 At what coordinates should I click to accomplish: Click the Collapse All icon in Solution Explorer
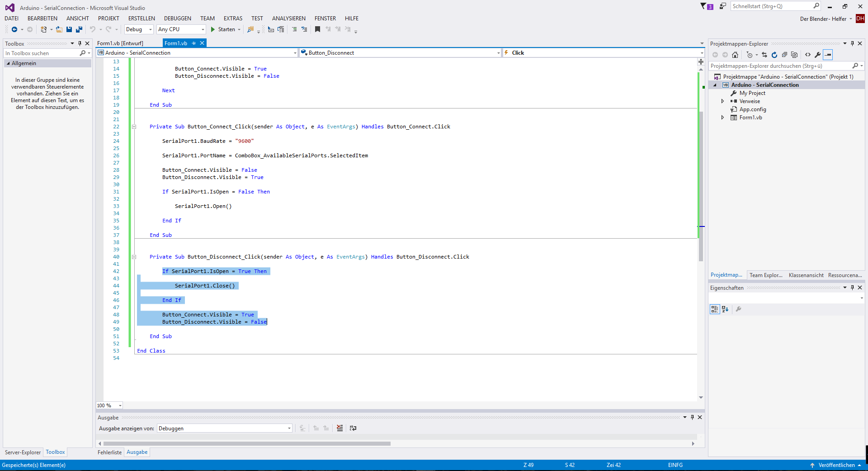pyautogui.click(x=785, y=55)
